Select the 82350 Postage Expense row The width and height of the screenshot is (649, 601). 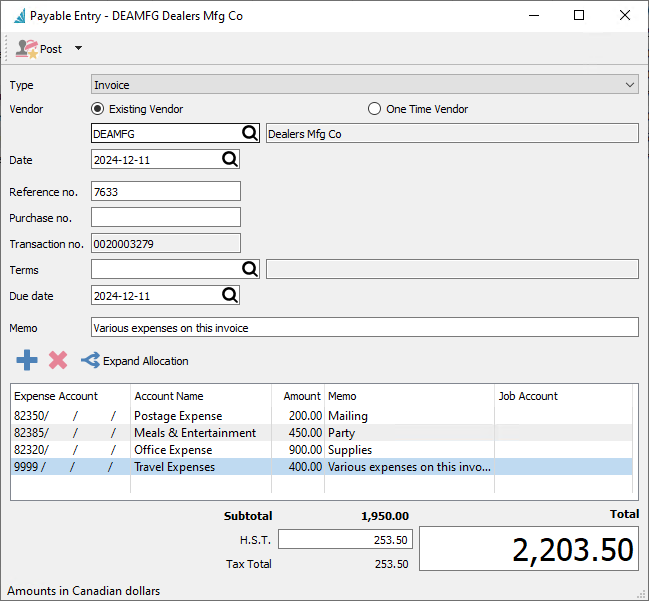[x=322, y=416]
